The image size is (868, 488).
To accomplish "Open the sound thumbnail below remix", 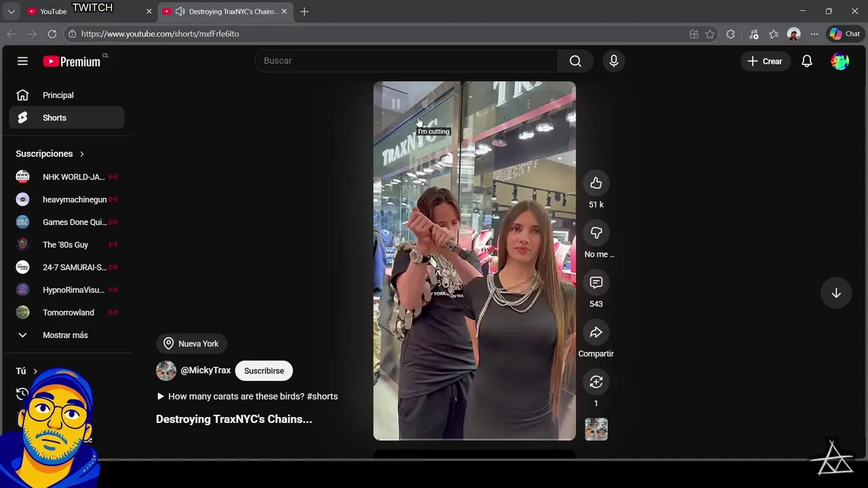I will coord(596,429).
